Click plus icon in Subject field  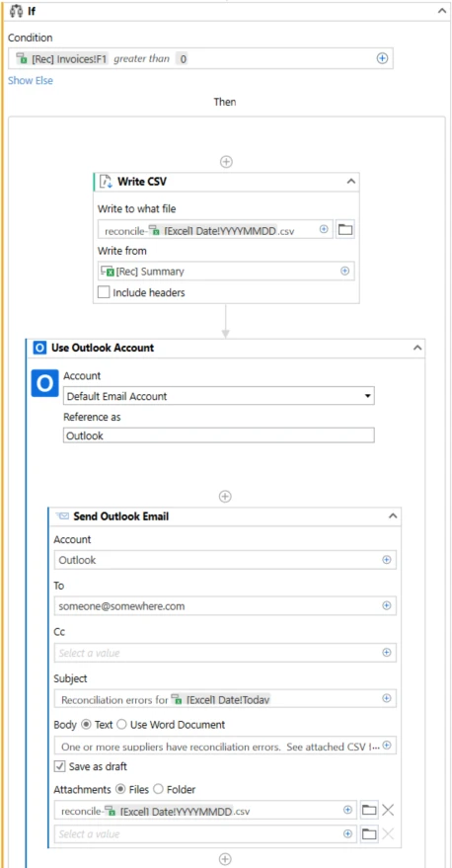[387, 698]
